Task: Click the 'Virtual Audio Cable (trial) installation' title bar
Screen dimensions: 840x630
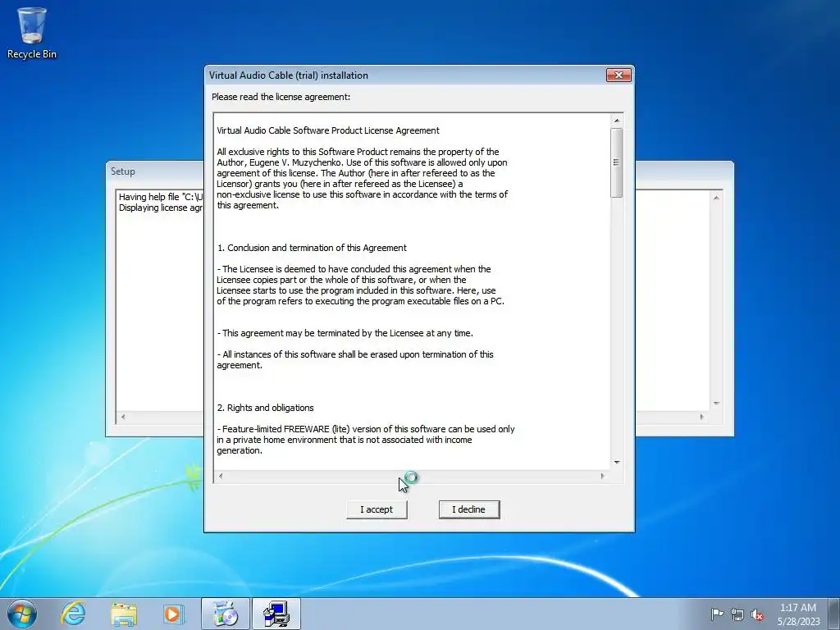Action: click(x=404, y=75)
